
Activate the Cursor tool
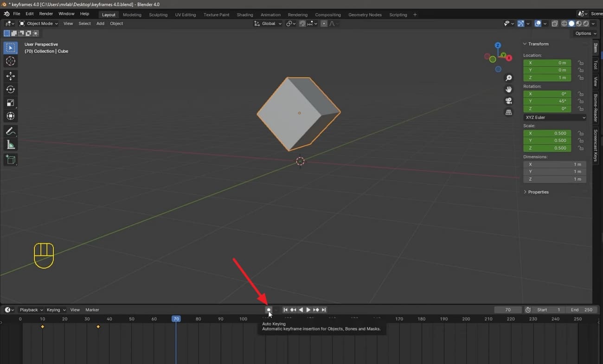pos(11,61)
